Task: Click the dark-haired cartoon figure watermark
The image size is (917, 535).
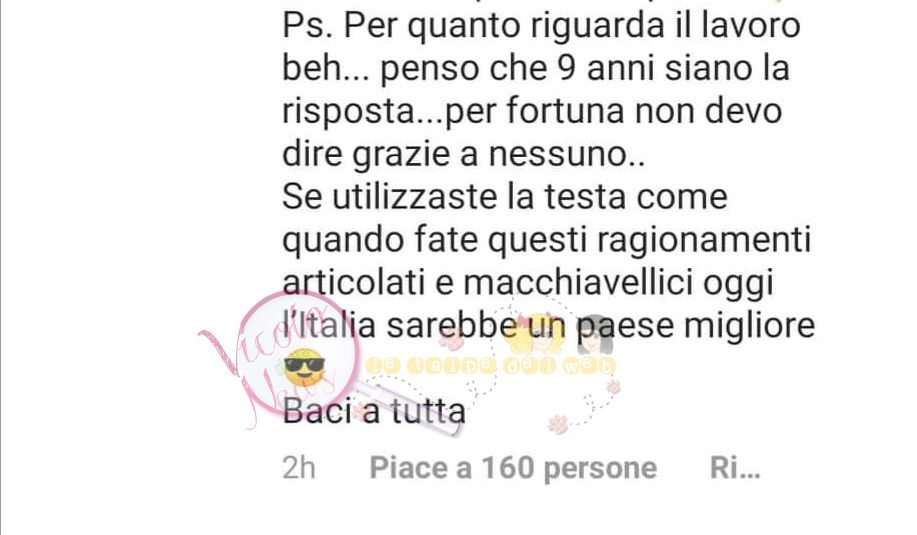Action: [x=595, y=335]
